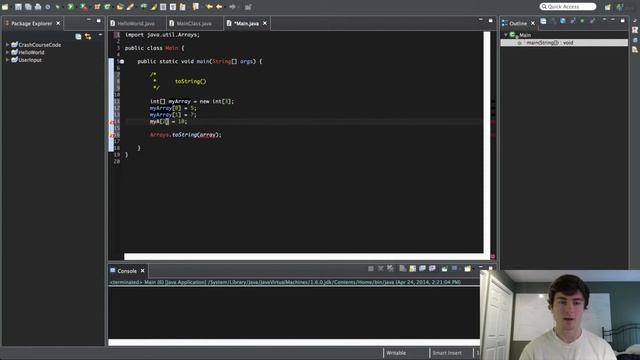Toggle Hide Static Members in Outline
The width and height of the screenshot is (640, 360).
573,21
